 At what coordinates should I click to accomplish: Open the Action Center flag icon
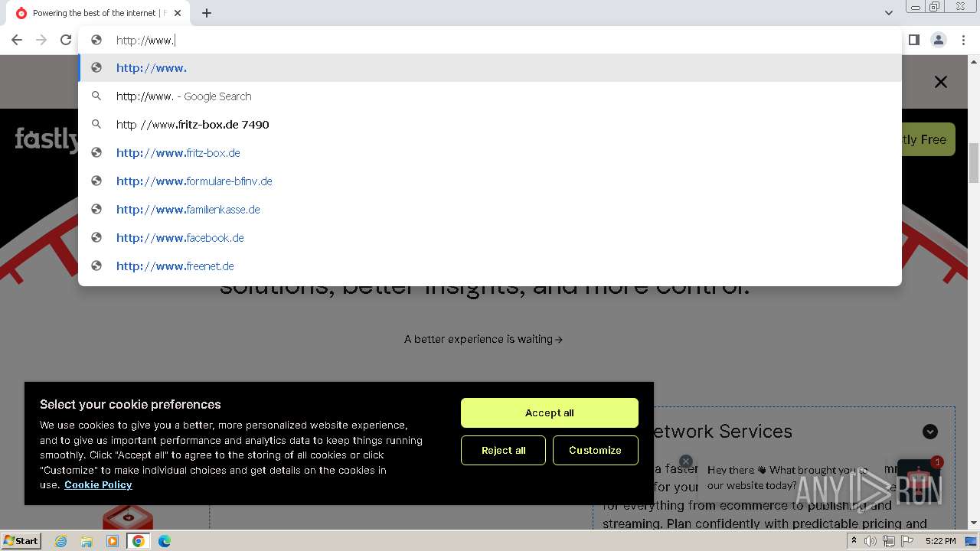click(x=907, y=541)
